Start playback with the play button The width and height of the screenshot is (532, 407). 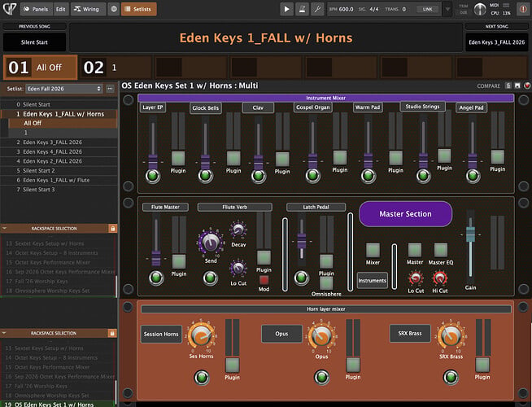tap(286, 9)
